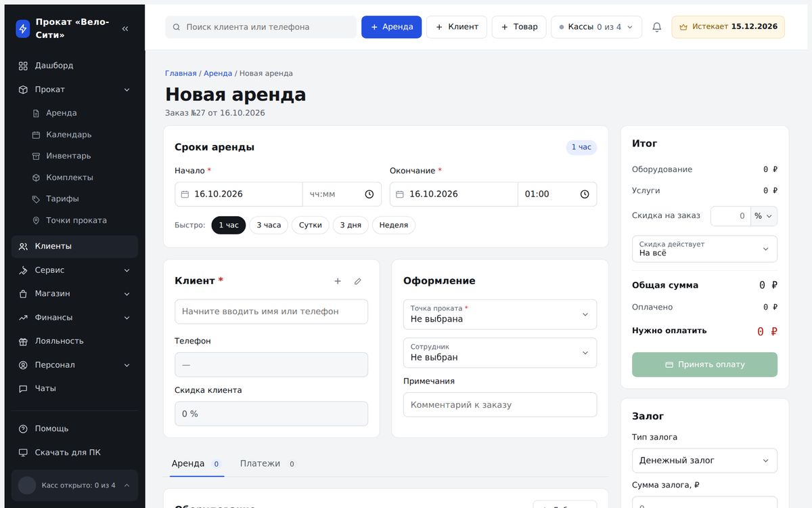812x508 pixels.
Task: Expand the Персонал sidebar section
Action: pyautogui.click(x=74, y=365)
